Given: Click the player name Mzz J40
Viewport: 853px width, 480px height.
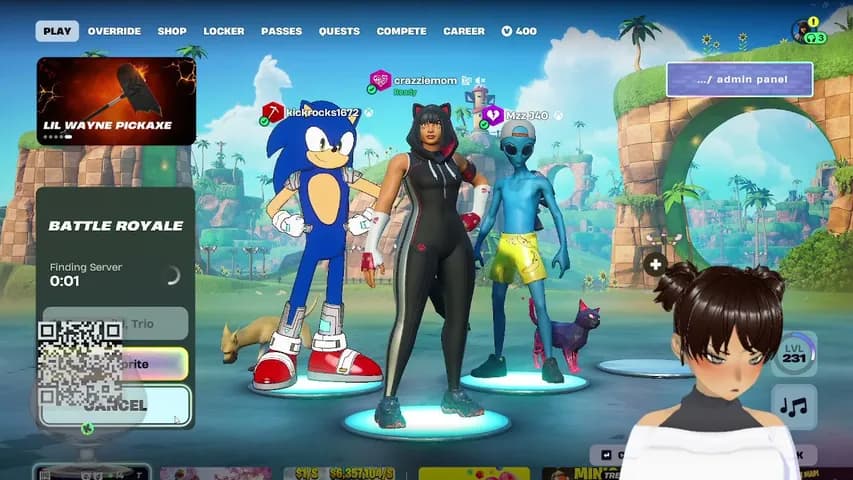Looking at the screenshot, I should (527, 115).
